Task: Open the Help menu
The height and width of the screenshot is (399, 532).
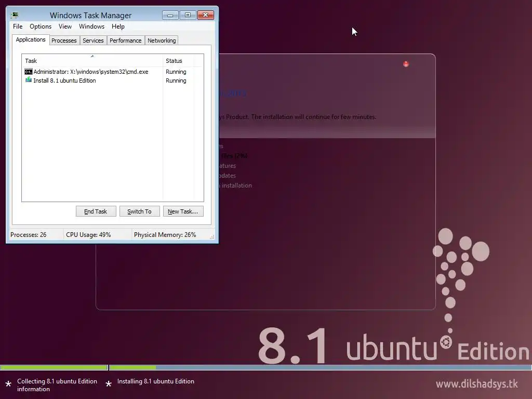Action: click(x=118, y=26)
